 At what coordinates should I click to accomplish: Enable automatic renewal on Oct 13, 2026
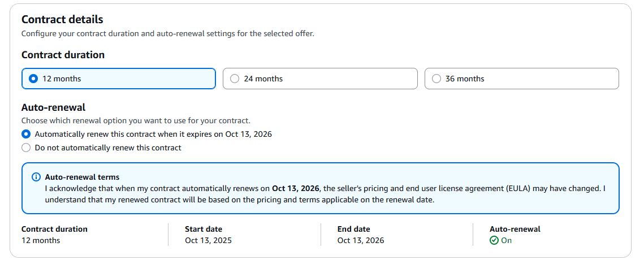26,134
